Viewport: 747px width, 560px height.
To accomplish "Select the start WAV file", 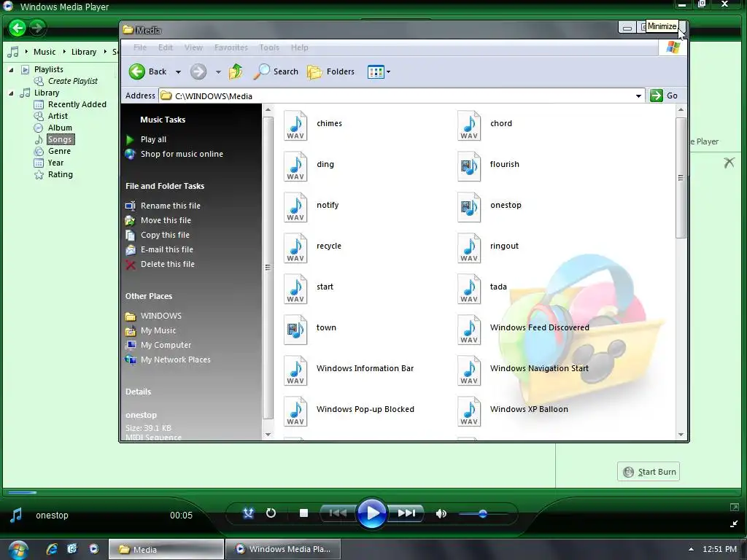I will tap(309, 289).
